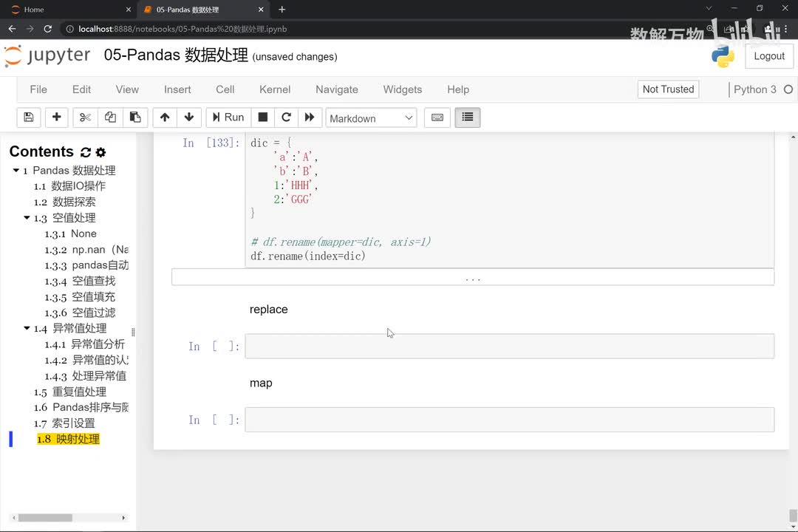Screen dimensions: 798x532
Task: Cut selected cells with the scissors icon
Action: point(85,117)
